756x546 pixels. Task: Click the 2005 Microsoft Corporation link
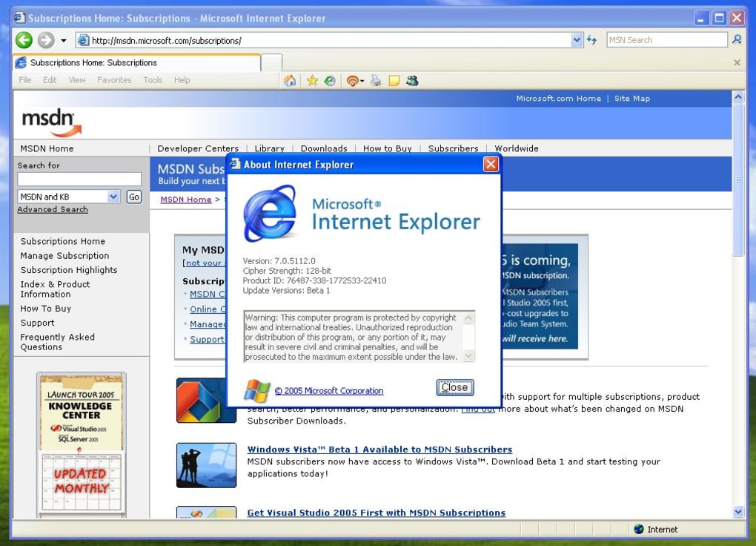pos(329,390)
